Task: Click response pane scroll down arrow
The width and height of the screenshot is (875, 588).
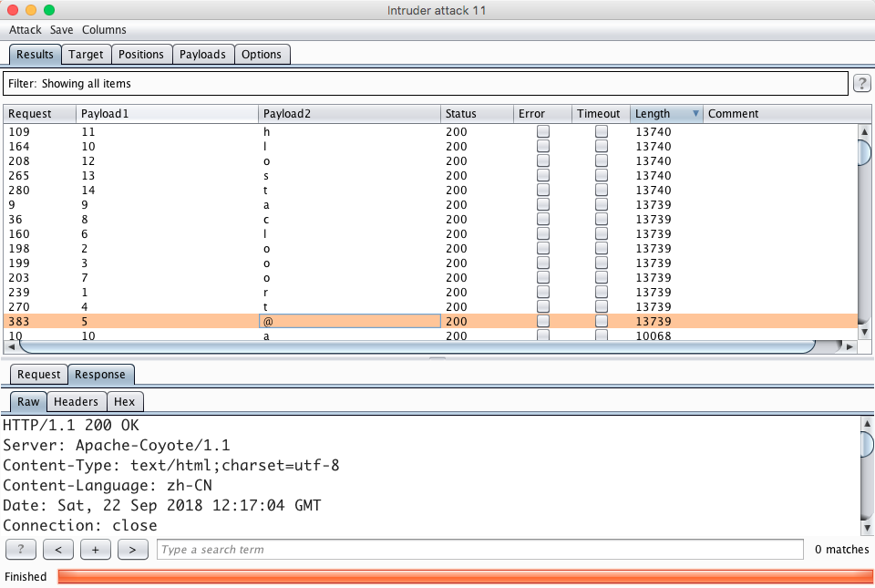Action: click(x=867, y=527)
